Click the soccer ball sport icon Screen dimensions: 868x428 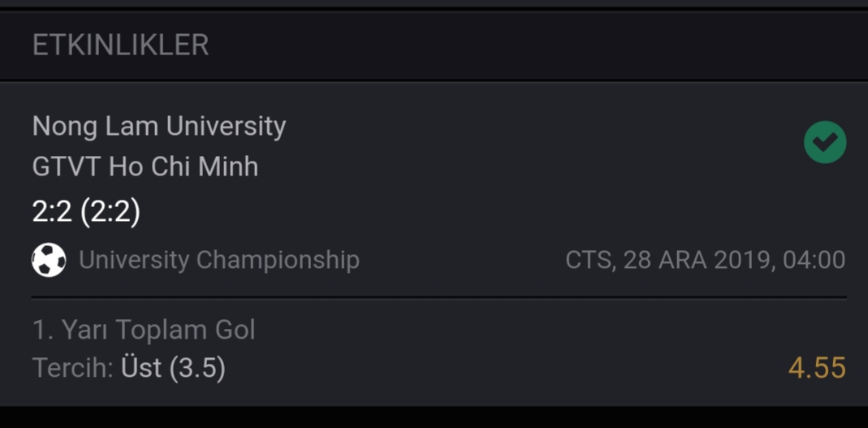pos(49,260)
